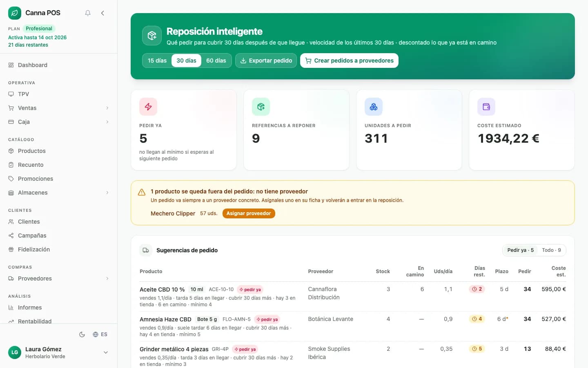Select the 15 días coverage period

click(157, 61)
